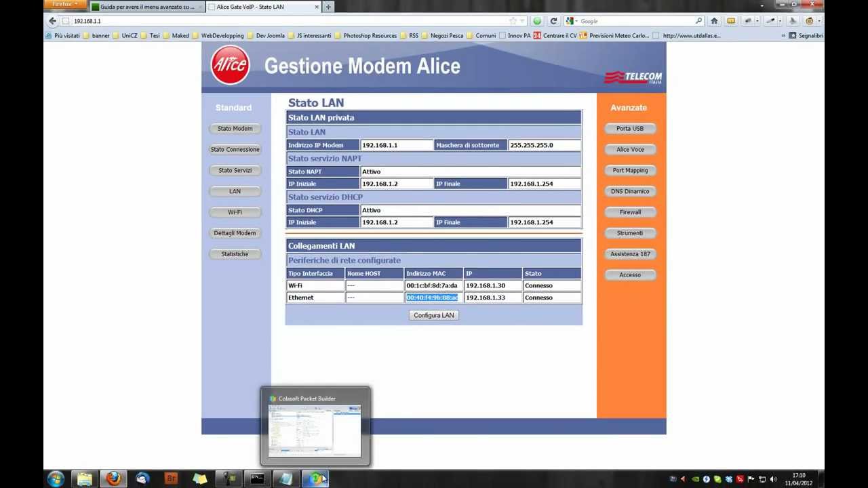This screenshot has height=488, width=868.
Task: Click the Telecom Italia logo
Action: 633,77
